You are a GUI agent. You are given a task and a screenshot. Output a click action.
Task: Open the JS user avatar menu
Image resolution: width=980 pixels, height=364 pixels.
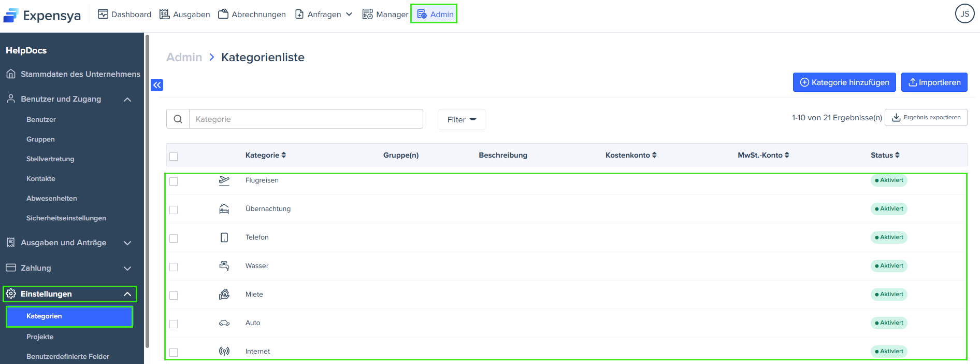964,13
